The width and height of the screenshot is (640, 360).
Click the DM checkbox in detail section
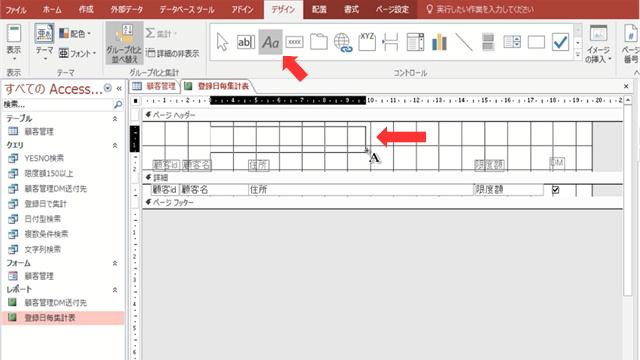click(x=555, y=190)
